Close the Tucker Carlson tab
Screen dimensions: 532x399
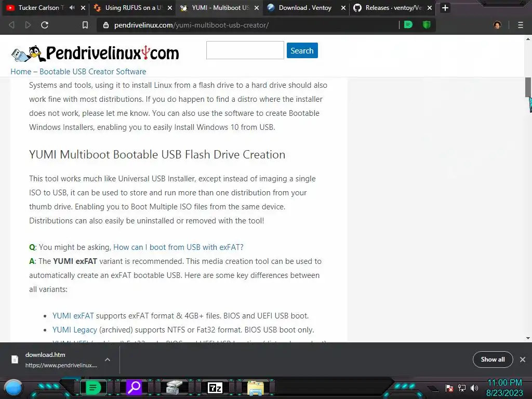pos(83,8)
